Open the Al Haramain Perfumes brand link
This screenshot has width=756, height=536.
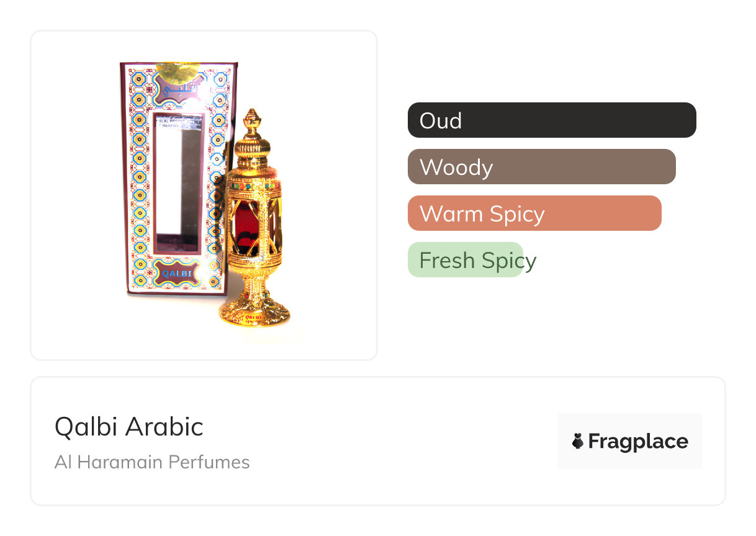[152, 462]
